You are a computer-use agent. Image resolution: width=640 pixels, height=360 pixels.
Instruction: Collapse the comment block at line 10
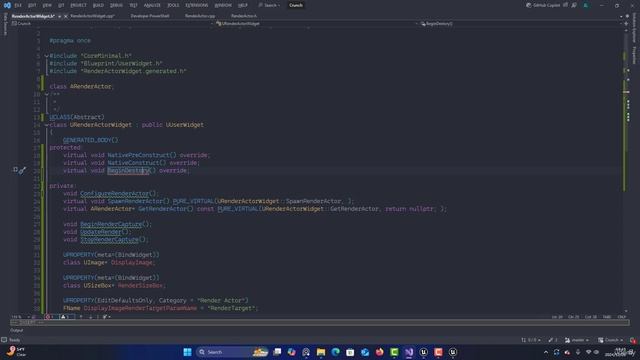pyautogui.click(x=47, y=94)
